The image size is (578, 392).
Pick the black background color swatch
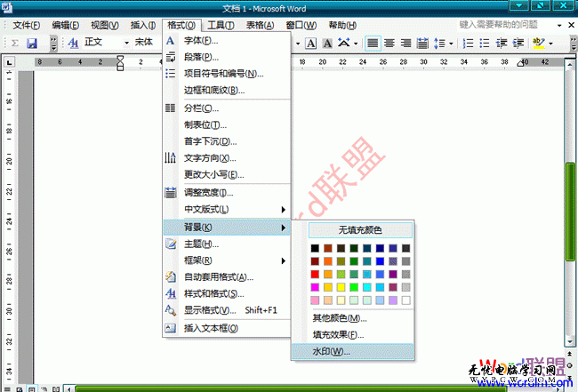315,248
